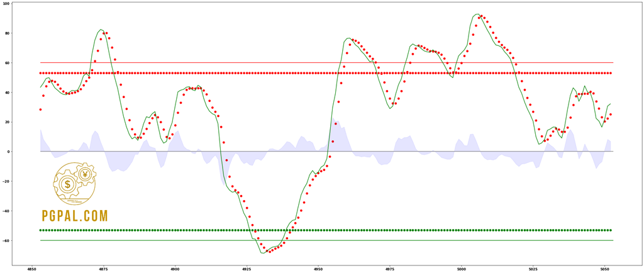Click the y-axis tick label 20
The height and width of the screenshot is (273, 644).
coord(9,122)
